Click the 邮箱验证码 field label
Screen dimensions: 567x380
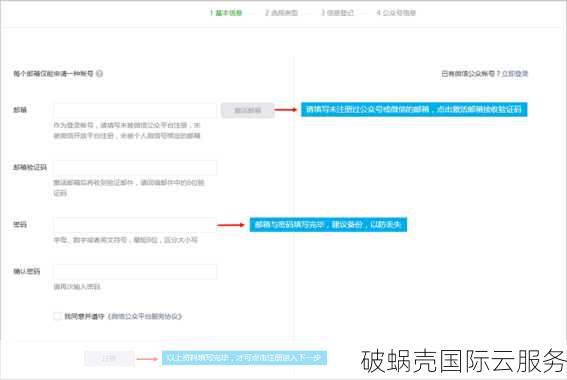pyautogui.click(x=30, y=167)
